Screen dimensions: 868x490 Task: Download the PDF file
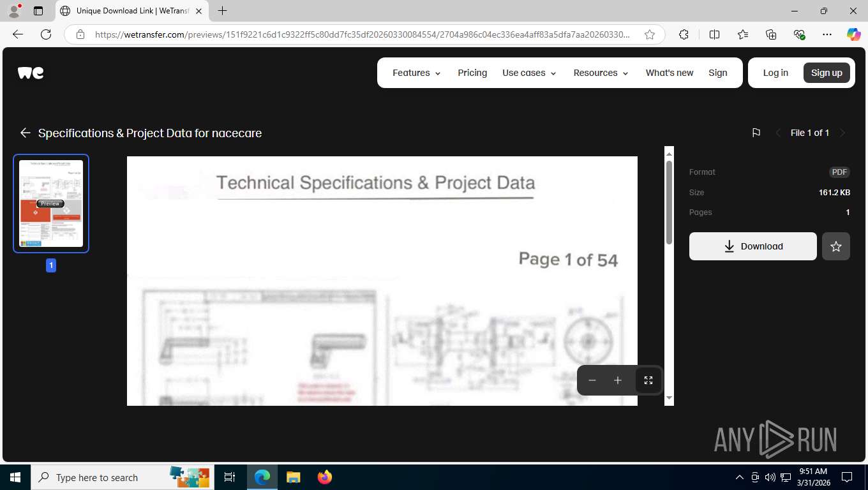click(753, 246)
